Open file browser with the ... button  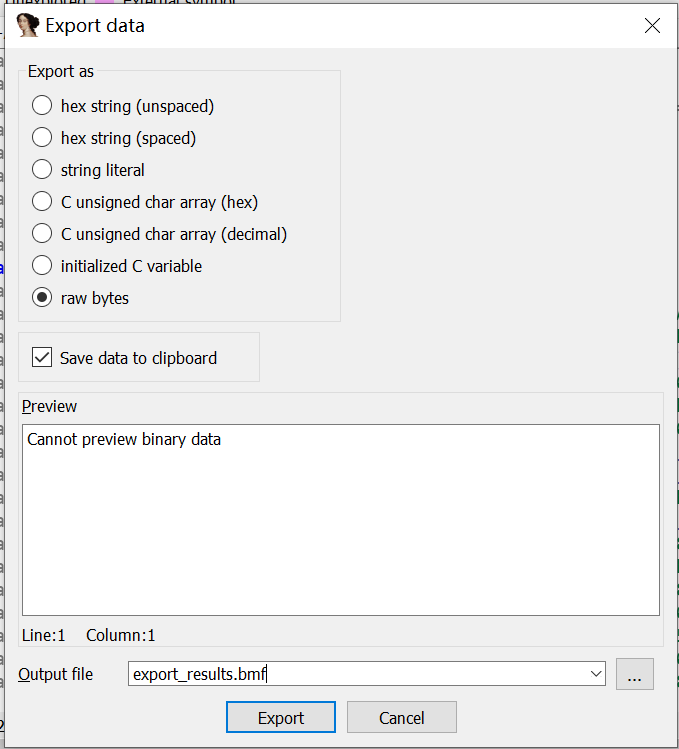click(x=634, y=675)
